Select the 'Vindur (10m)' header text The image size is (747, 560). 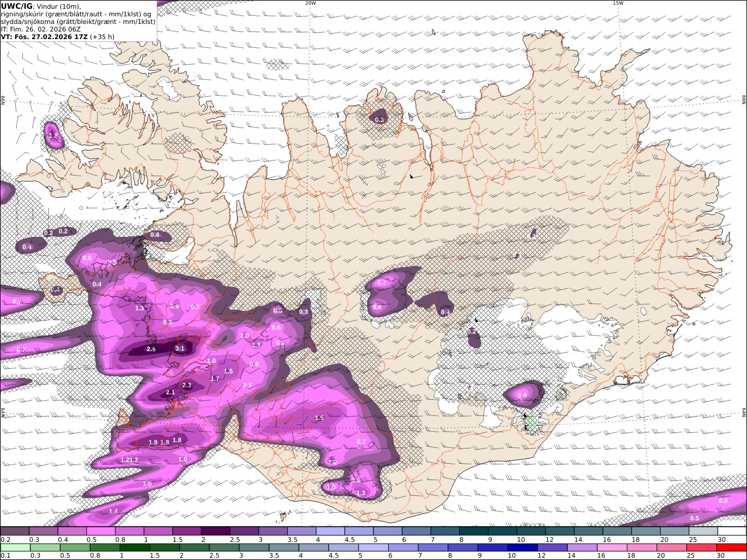pyautogui.click(x=59, y=6)
